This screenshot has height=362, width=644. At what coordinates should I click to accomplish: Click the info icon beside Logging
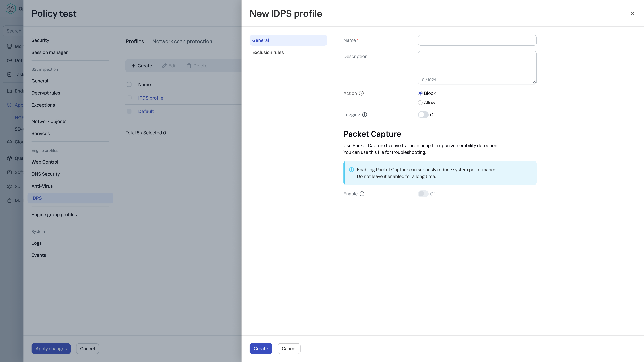(364, 115)
